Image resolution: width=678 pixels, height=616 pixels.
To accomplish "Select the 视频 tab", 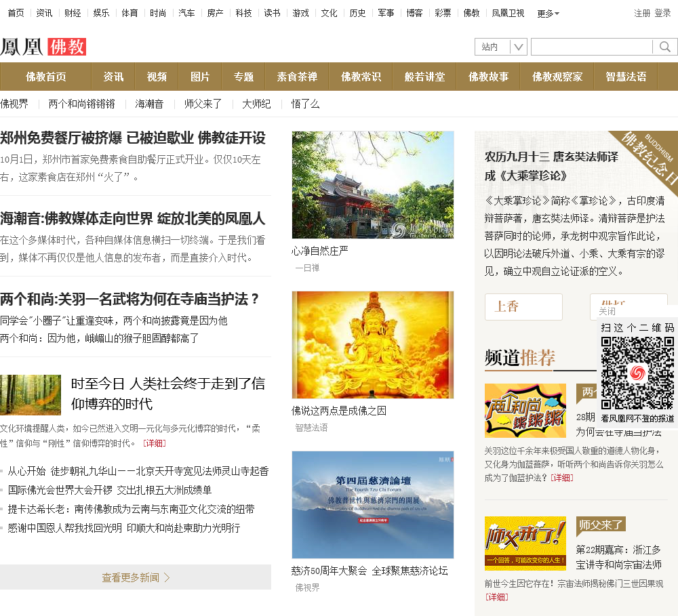I will 157,77.
